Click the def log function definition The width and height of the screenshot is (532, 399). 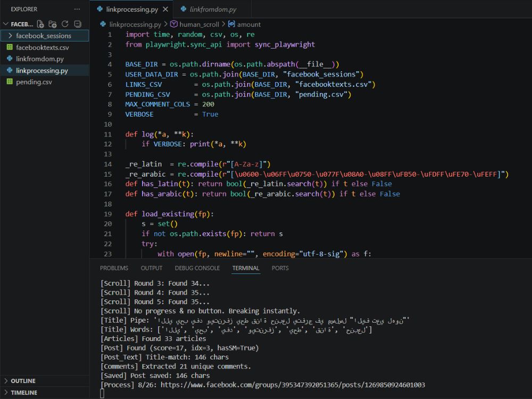160,134
